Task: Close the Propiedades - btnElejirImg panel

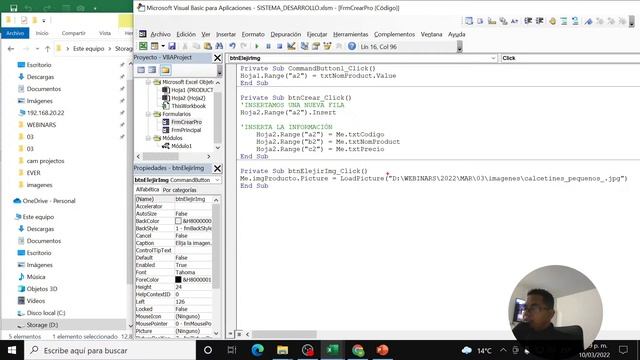Action: point(218,168)
